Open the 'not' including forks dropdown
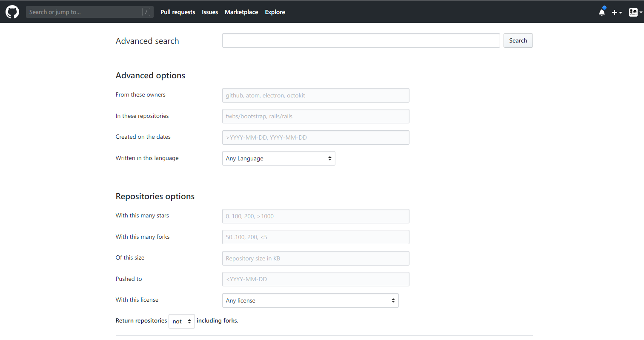This screenshot has height=340, width=644. point(182,321)
